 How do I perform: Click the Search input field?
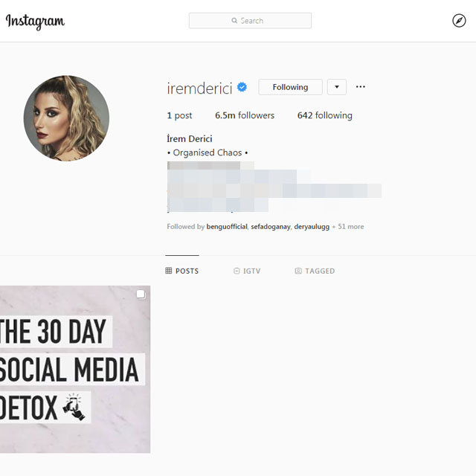click(250, 21)
